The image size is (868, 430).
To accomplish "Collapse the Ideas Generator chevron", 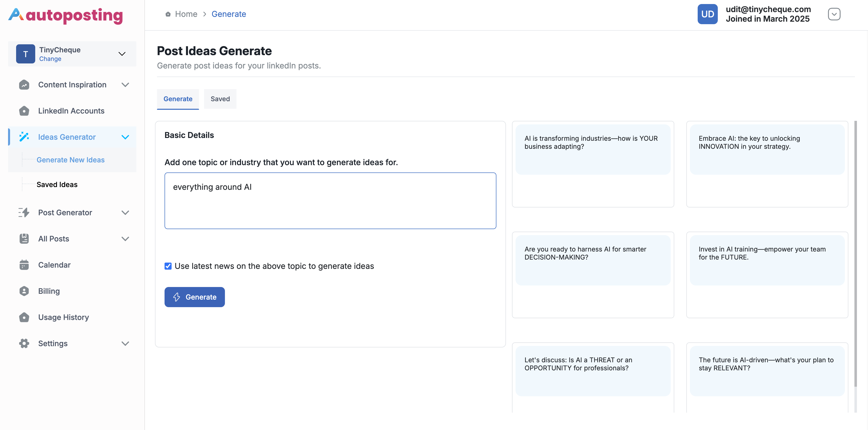I will (x=125, y=137).
